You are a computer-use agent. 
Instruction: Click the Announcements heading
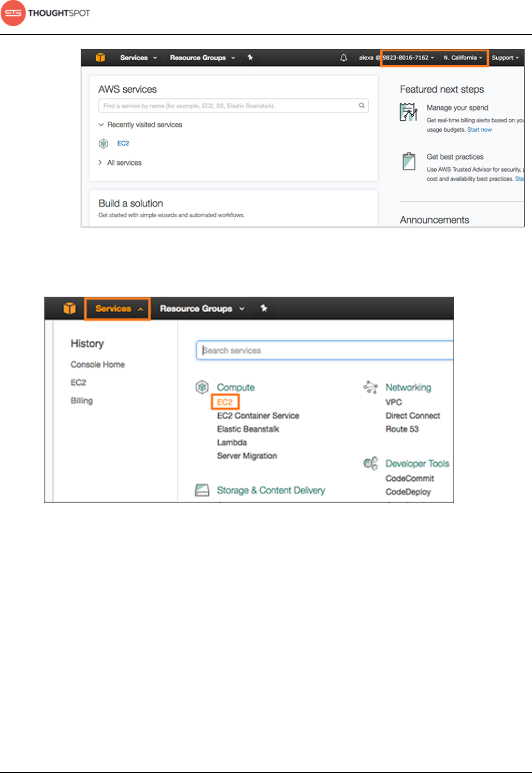[x=435, y=220]
